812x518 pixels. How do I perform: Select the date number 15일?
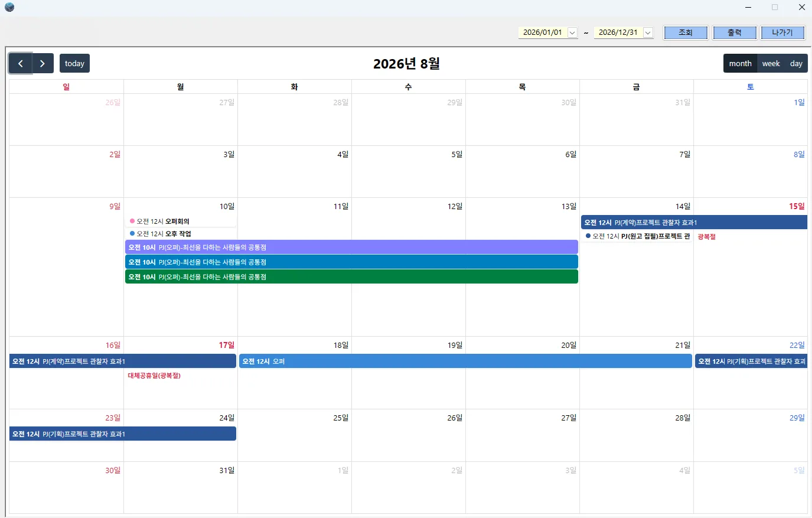[x=797, y=206]
